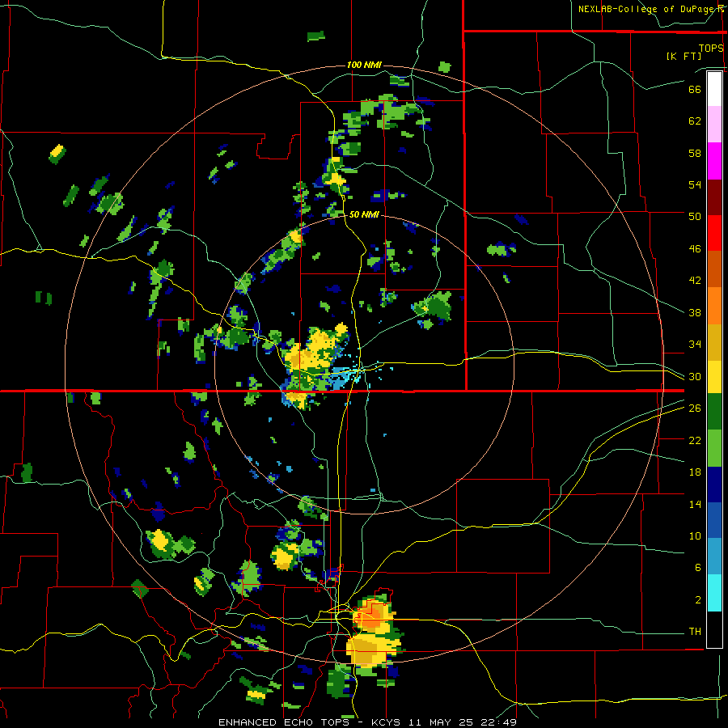Click the '42' legend value

pyautogui.click(x=695, y=281)
